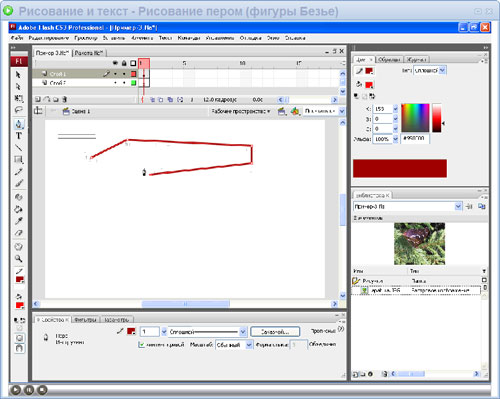Select the Line tool
This screenshot has width=500, height=399.
tap(19, 148)
